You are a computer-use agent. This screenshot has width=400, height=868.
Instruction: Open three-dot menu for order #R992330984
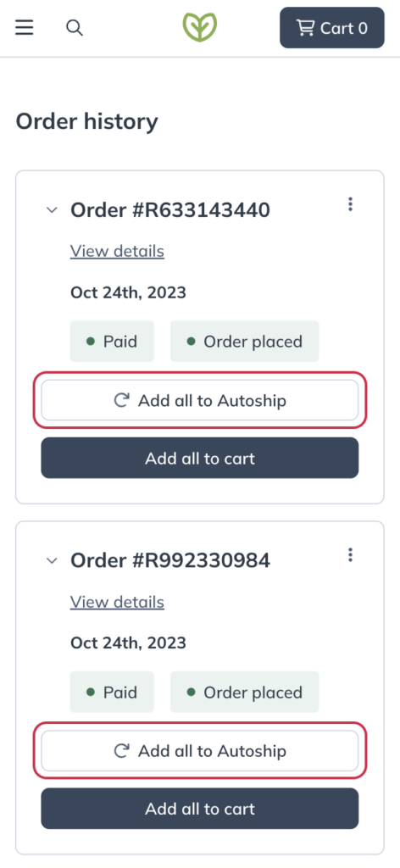(350, 554)
